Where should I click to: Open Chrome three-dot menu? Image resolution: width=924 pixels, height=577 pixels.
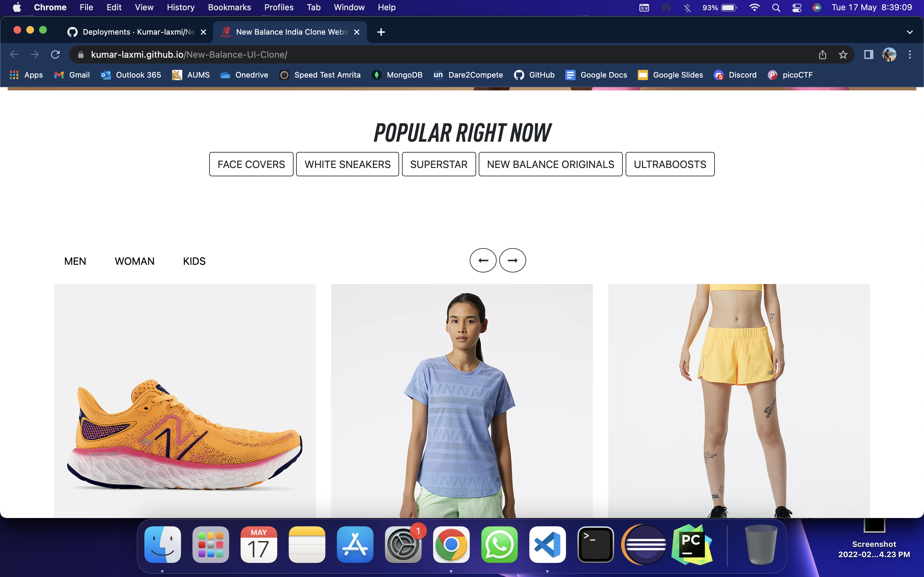tap(910, 54)
